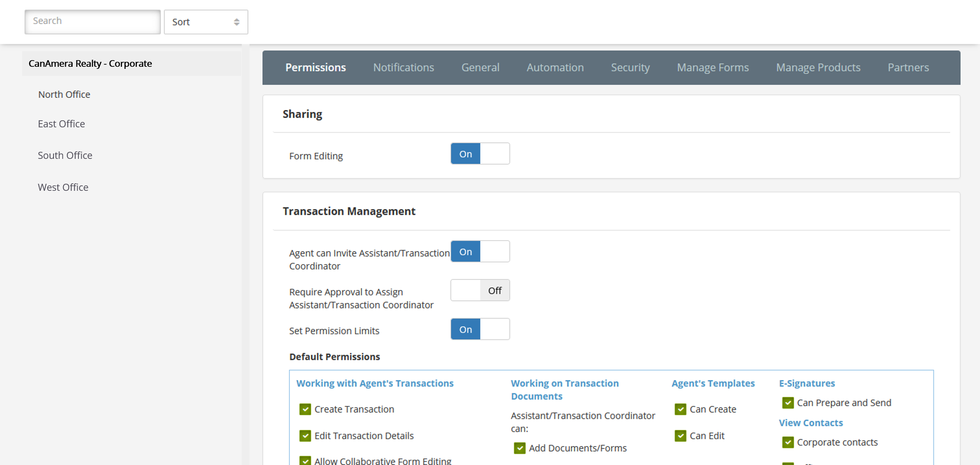The image size is (980, 465).
Task: Enable Require Approval to Assign Assistant/Transaction Coordinator
Action: (x=480, y=290)
